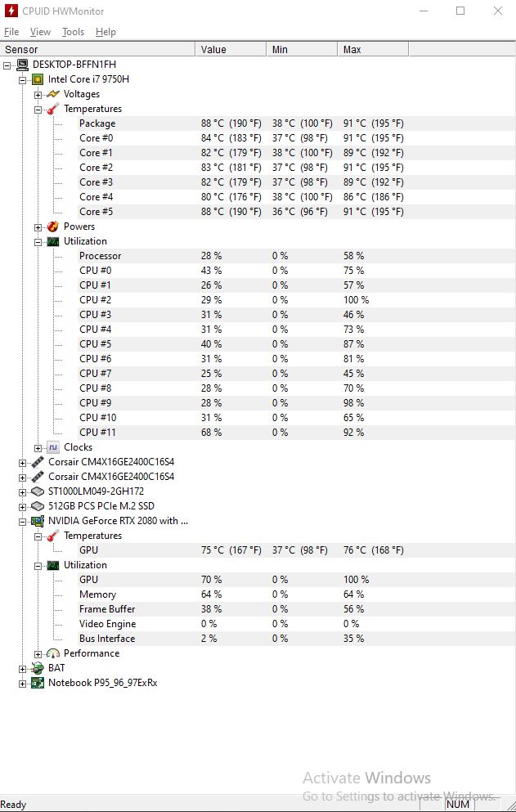Click the NVIDIA GeForce RTX 2080 card icon
The height and width of the screenshot is (812, 516).
[x=38, y=521]
